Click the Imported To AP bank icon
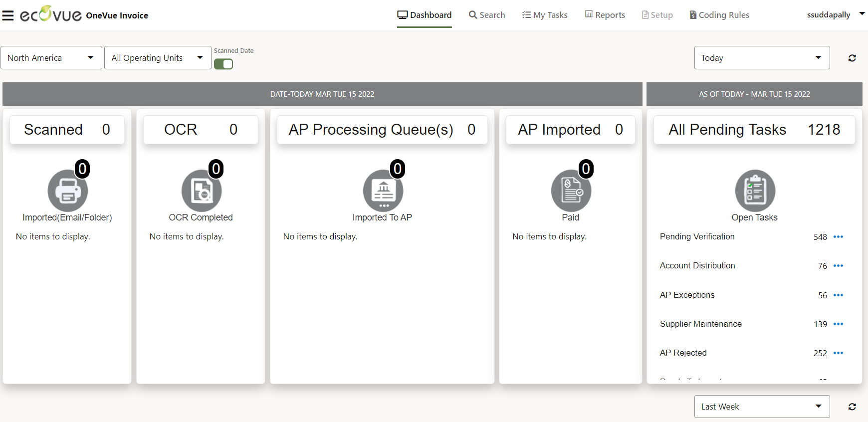The height and width of the screenshot is (422, 868). [383, 191]
